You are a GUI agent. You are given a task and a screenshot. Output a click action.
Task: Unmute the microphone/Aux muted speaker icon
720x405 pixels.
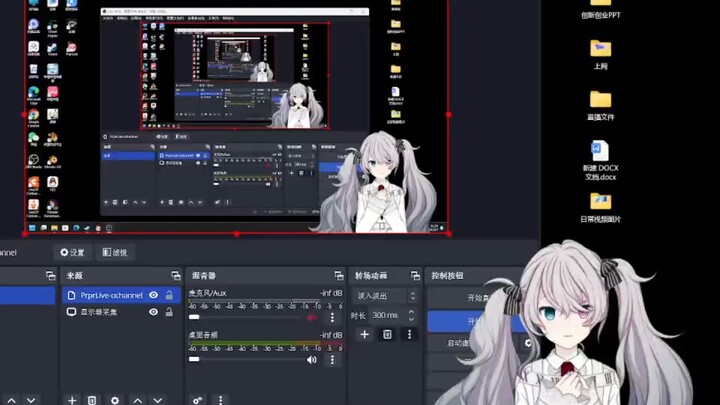pyautogui.click(x=312, y=317)
